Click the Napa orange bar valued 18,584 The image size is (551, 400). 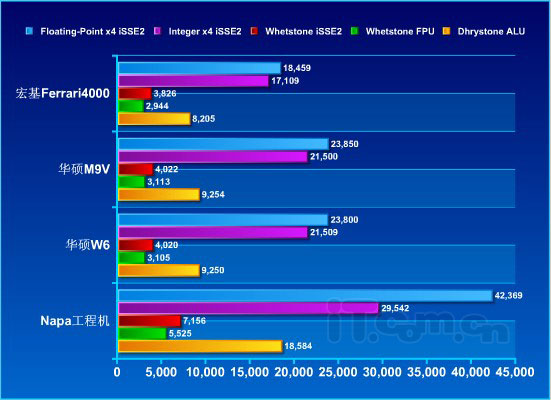[200, 347]
